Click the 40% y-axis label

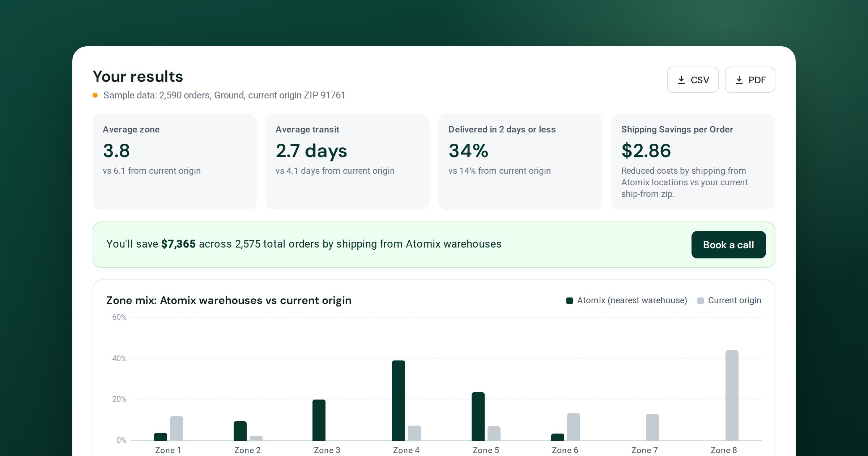pos(119,358)
